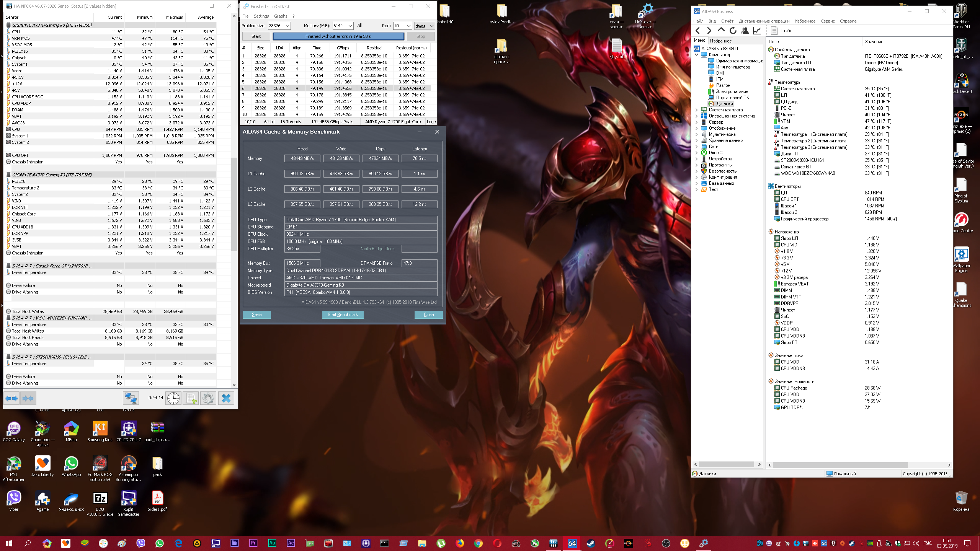This screenshot has width=980, height=551.
Task: Click LinX finished progress bar
Action: (x=338, y=36)
